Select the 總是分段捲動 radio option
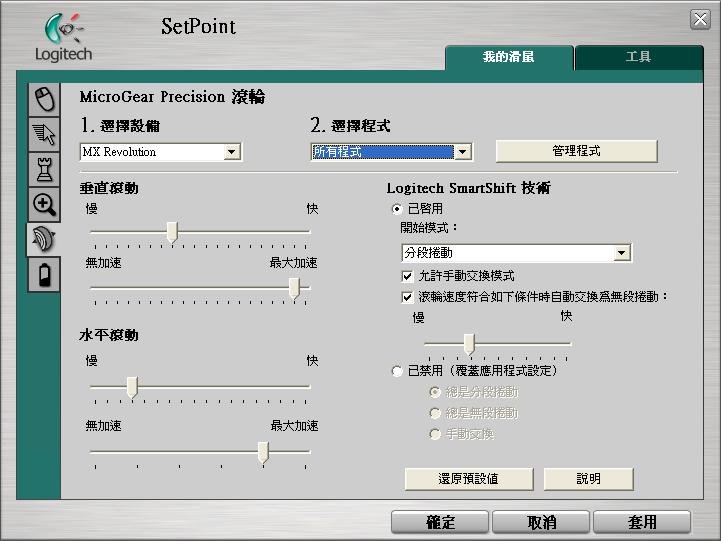 click(435, 392)
